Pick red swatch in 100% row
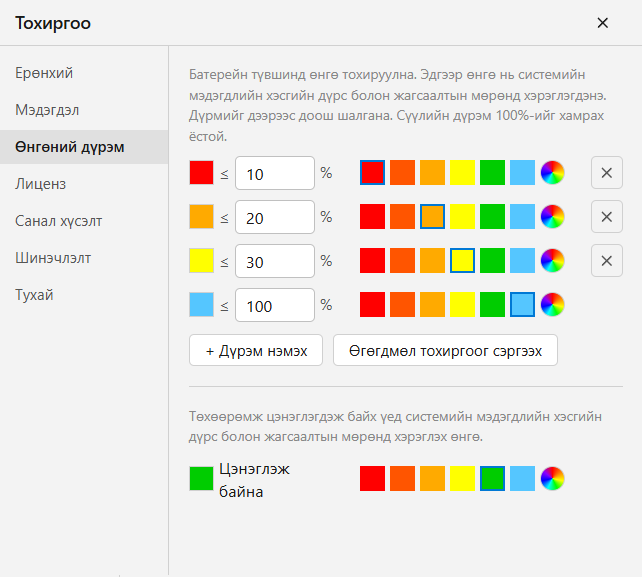Viewport: 642px width, 577px height. pos(372,305)
